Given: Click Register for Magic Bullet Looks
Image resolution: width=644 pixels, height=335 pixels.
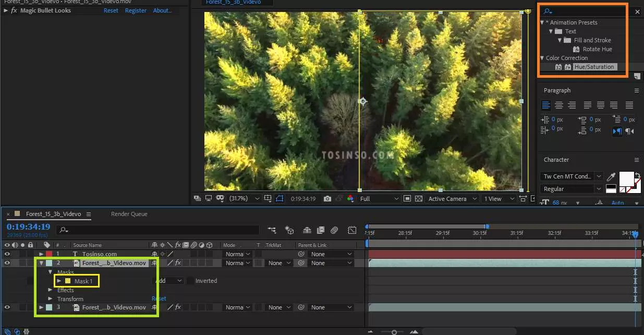Looking at the screenshot, I should [136, 10].
